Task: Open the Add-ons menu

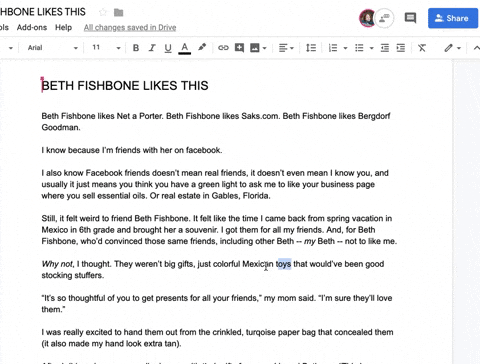Action: tap(32, 27)
